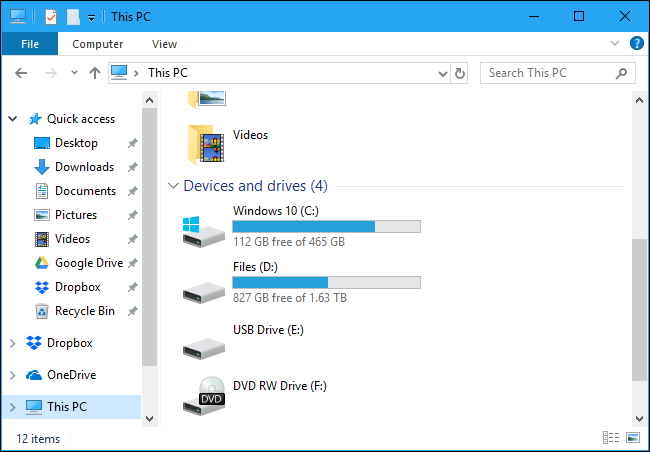The width and height of the screenshot is (650, 452).
Task: Click the Up arrow navigation icon
Action: click(x=95, y=73)
